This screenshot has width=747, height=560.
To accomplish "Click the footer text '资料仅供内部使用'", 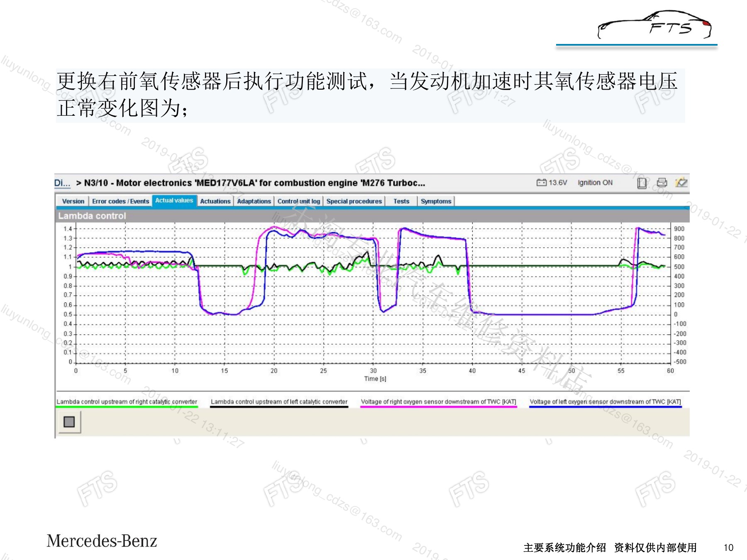I will click(x=655, y=548).
